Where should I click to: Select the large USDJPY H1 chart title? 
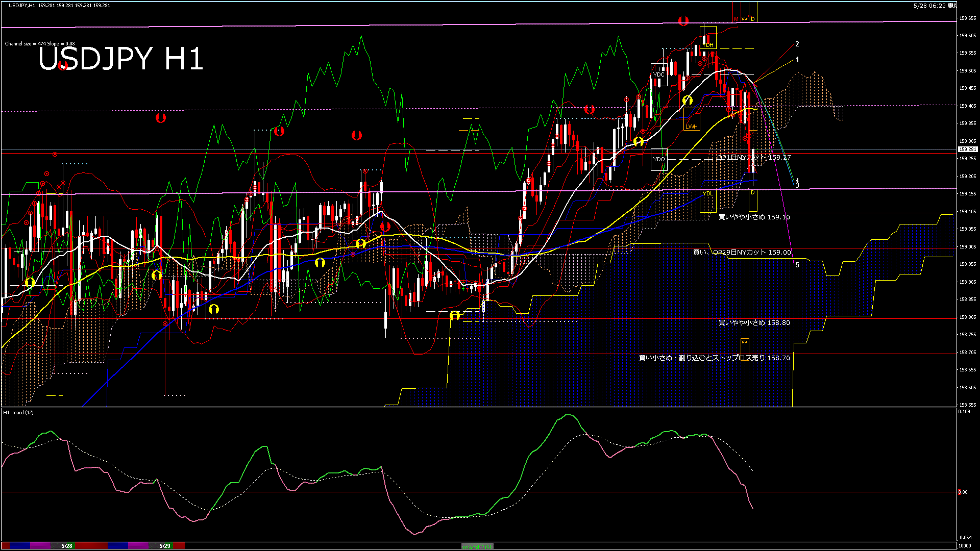(121, 58)
